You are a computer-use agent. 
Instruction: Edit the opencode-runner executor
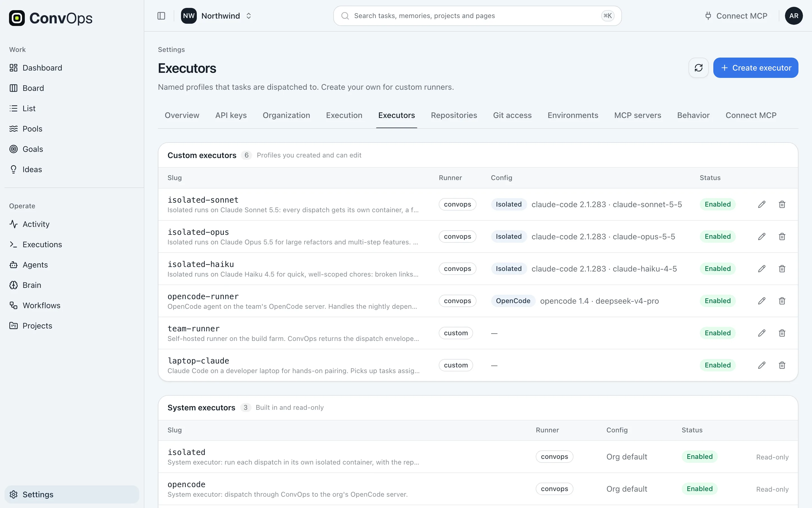click(762, 301)
